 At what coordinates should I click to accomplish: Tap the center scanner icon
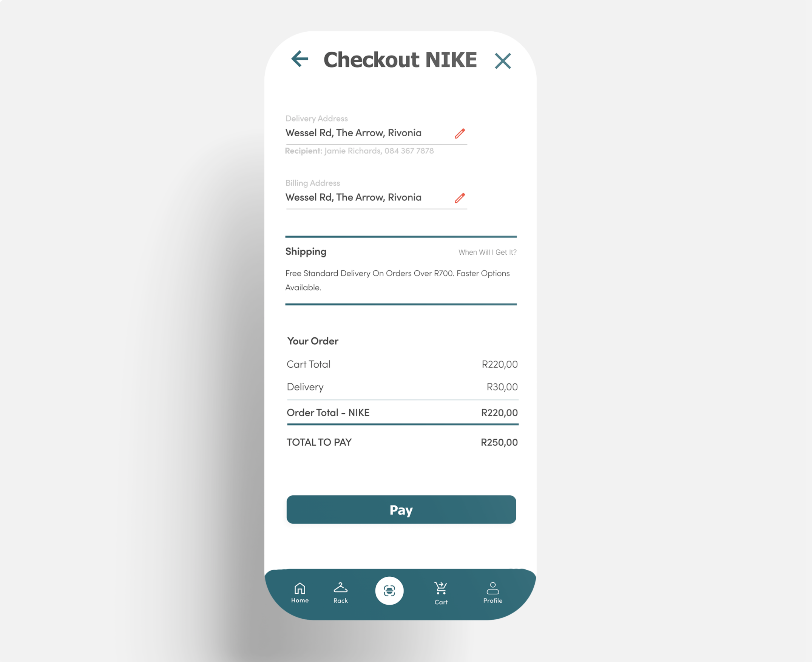click(x=389, y=590)
